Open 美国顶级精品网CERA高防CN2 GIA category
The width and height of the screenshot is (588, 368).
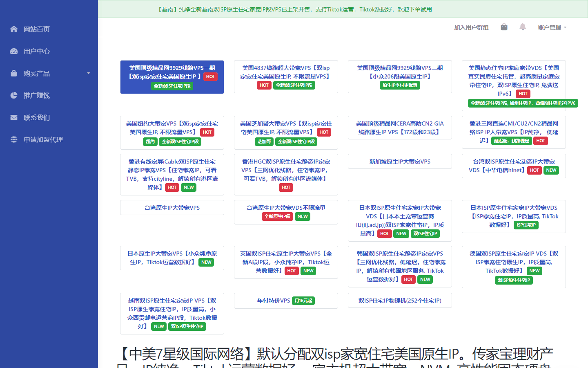click(400, 128)
